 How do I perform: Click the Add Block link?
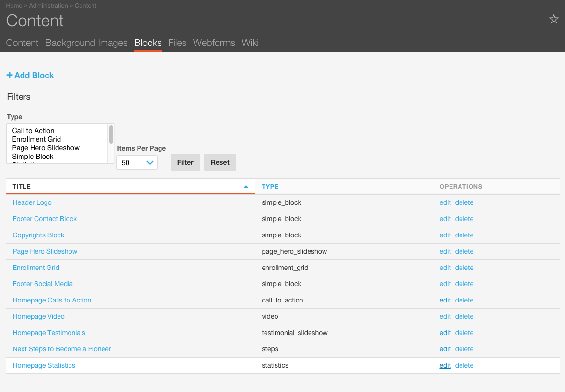[x=30, y=75]
